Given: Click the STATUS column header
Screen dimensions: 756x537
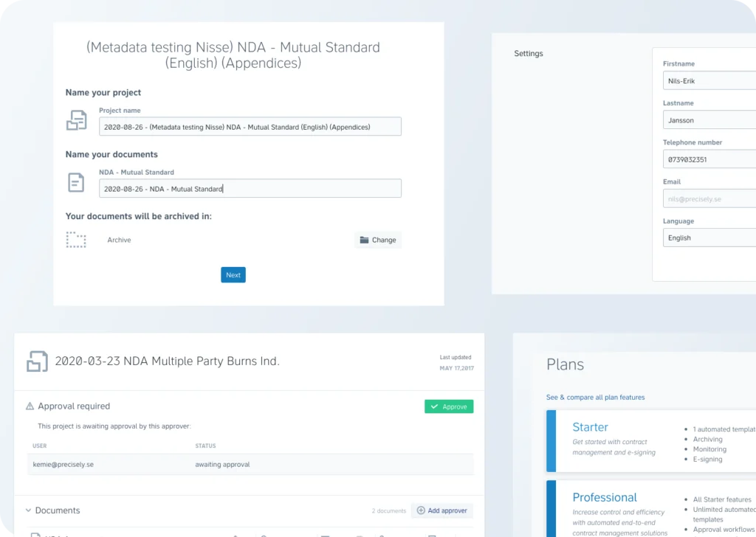Looking at the screenshot, I should coord(205,446).
